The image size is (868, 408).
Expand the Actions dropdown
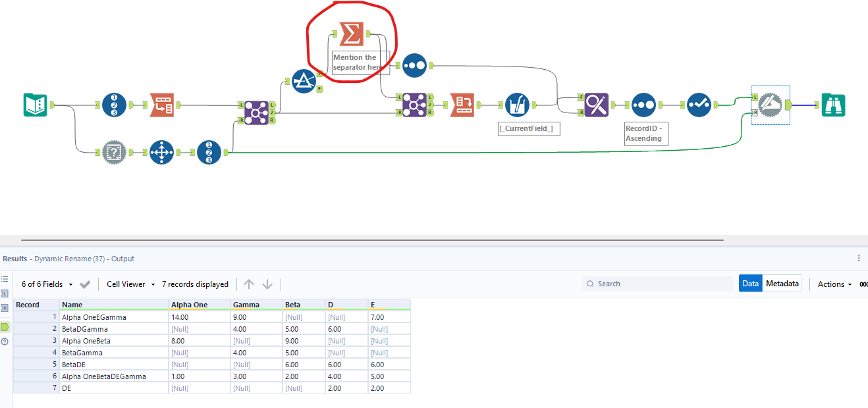click(x=832, y=284)
